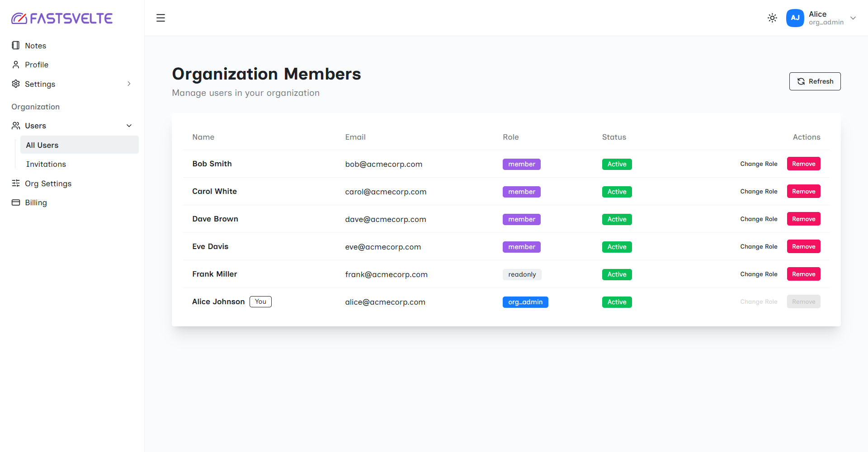Click the Billing credit card icon
The height and width of the screenshot is (452, 868).
16,202
